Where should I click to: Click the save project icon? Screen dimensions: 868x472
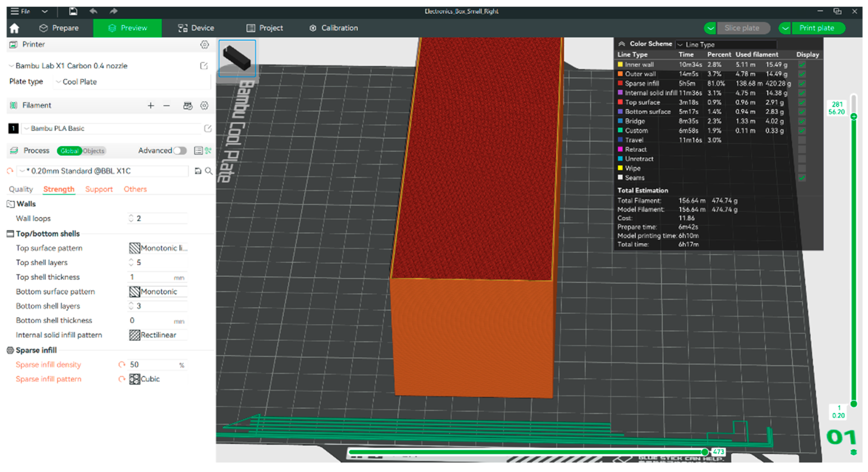pyautogui.click(x=73, y=12)
